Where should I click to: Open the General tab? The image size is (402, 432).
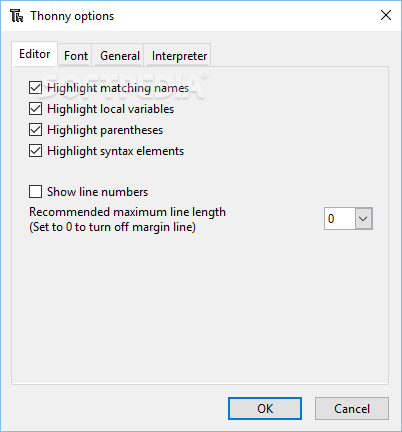point(120,56)
